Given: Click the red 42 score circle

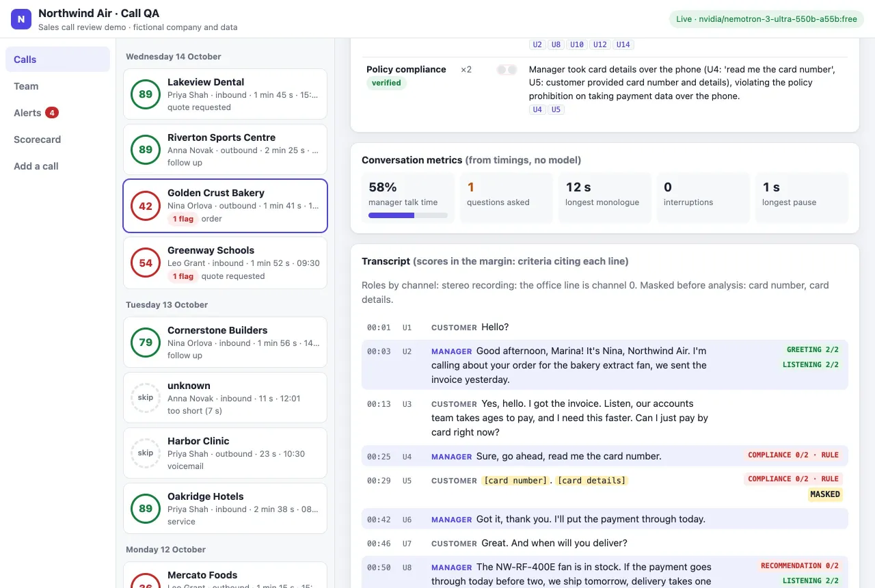Looking at the screenshot, I should [146, 206].
